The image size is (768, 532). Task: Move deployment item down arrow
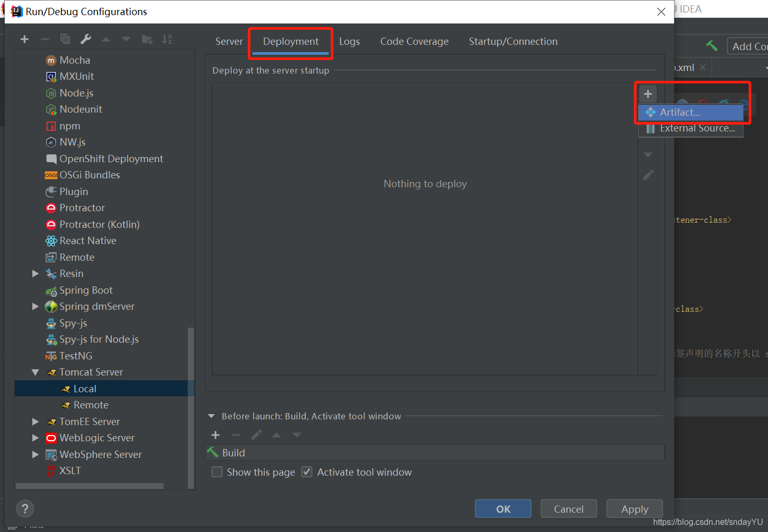pos(648,155)
